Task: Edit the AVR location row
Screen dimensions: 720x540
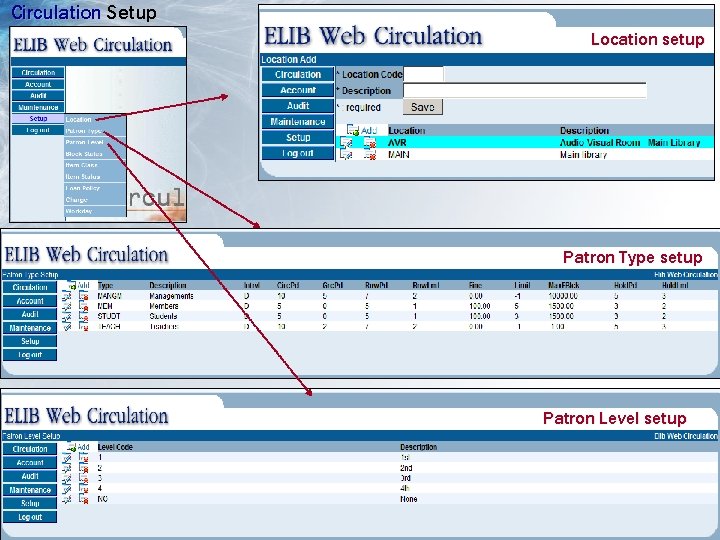Action: [347, 143]
